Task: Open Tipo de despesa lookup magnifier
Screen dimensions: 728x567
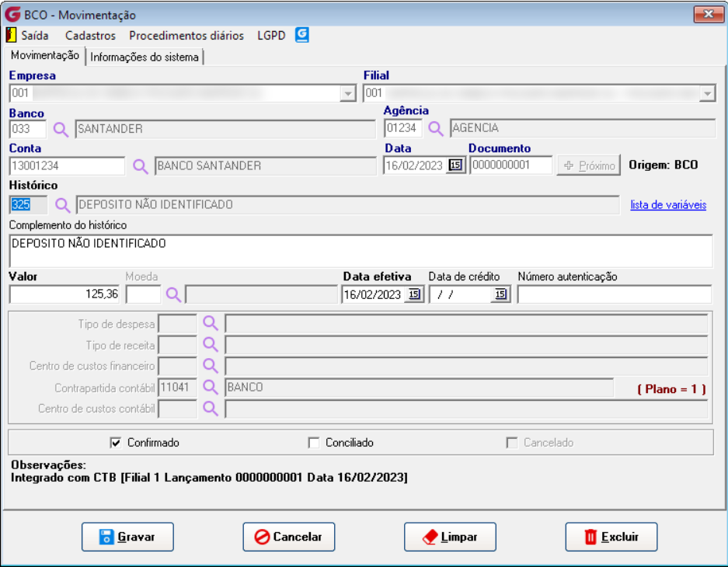Action: pos(211,323)
